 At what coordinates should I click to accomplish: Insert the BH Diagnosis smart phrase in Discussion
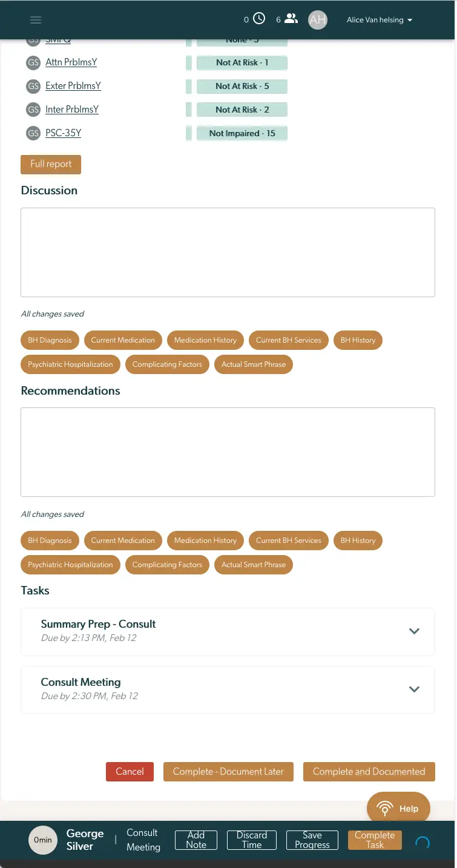[x=50, y=340]
